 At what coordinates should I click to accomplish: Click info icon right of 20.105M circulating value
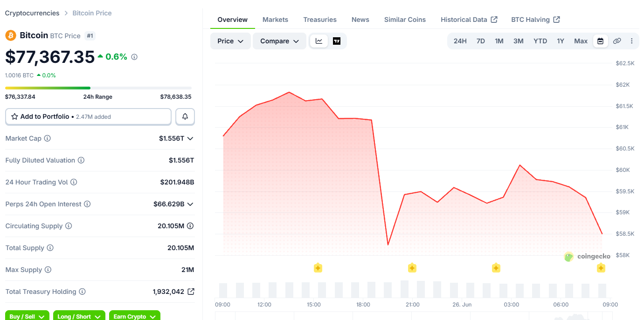[190, 226]
